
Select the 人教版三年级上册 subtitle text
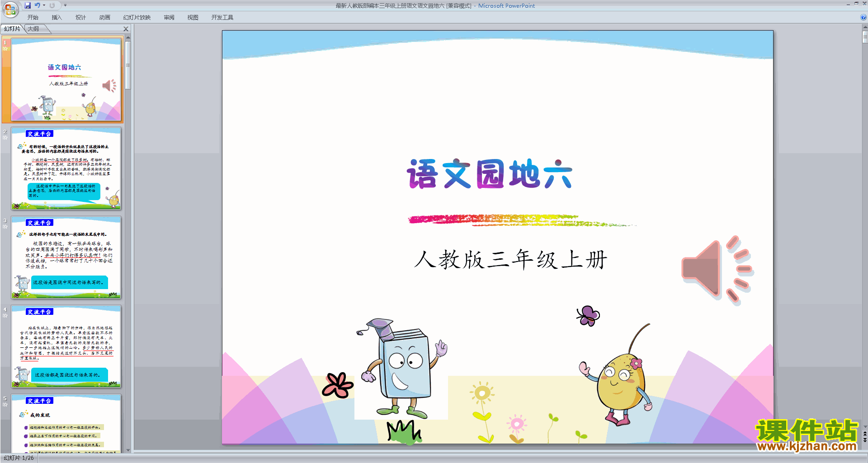point(511,260)
